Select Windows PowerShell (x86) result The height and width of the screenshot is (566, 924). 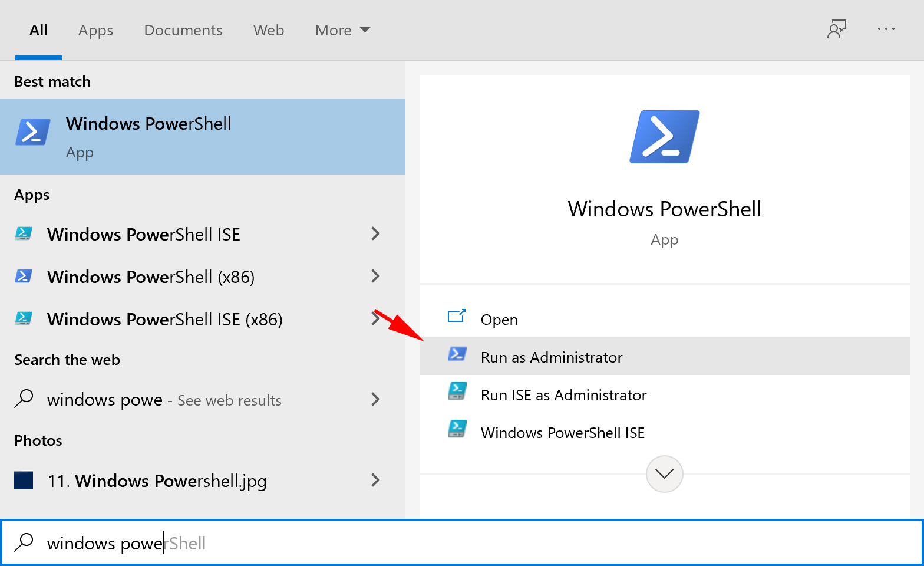pos(203,277)
